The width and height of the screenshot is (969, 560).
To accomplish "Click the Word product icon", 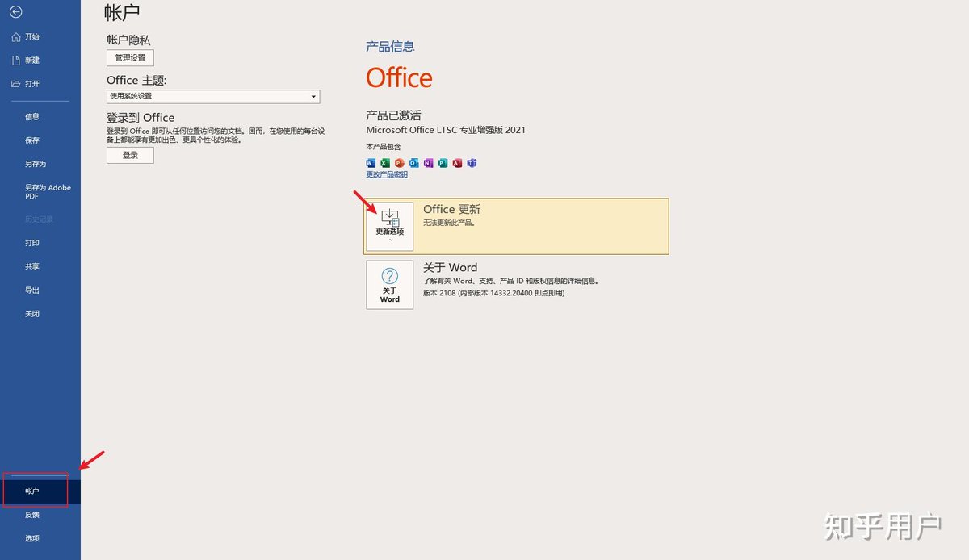I will tap(371, 163).
